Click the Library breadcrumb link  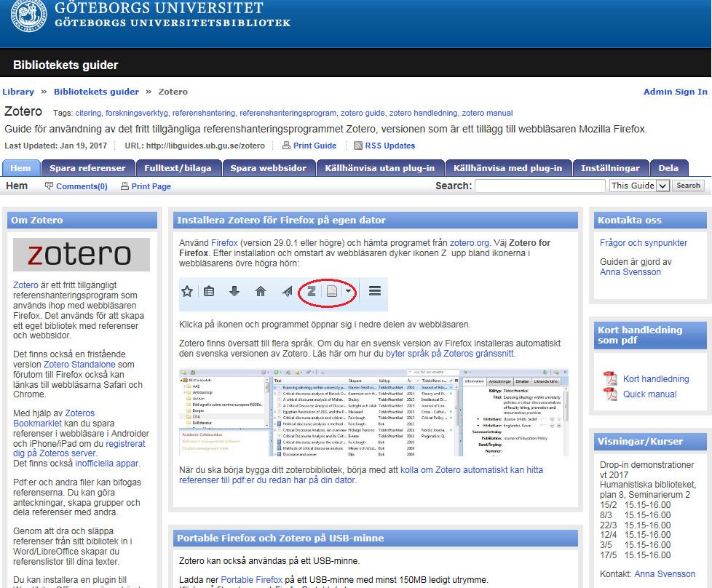click(18, 92)
